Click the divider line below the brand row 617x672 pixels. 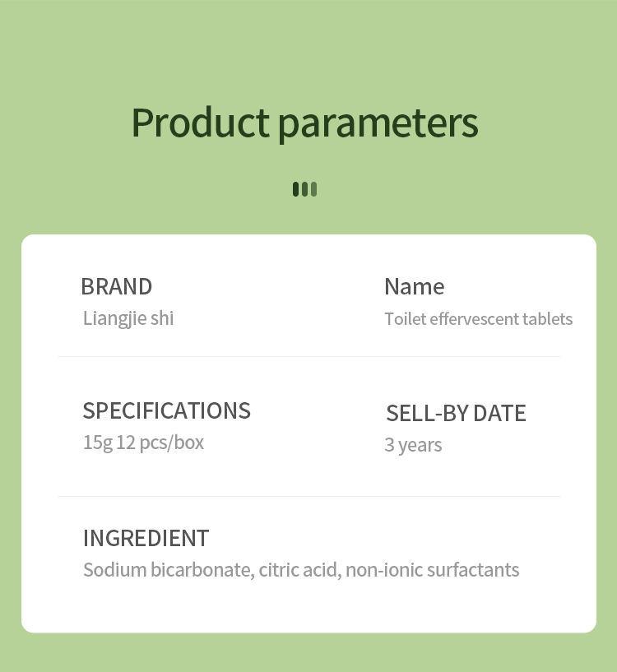[x=308, y=357]
